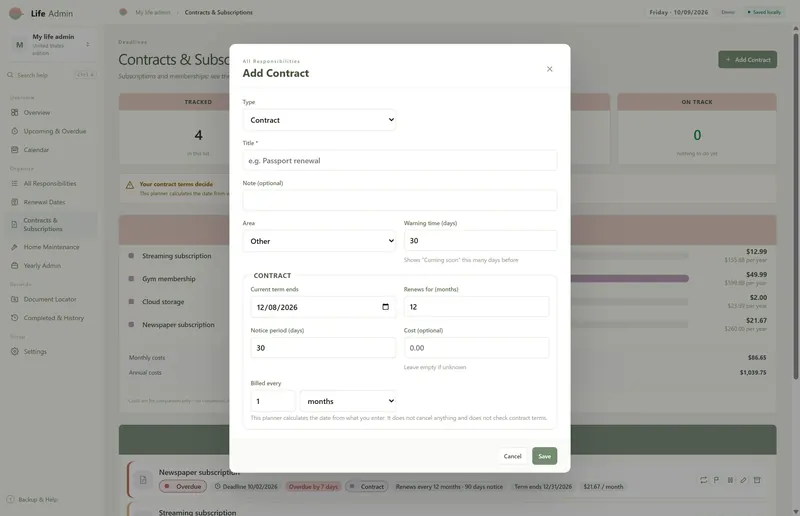
Task: Edit the Renews for (months) value
Action: 476,307
